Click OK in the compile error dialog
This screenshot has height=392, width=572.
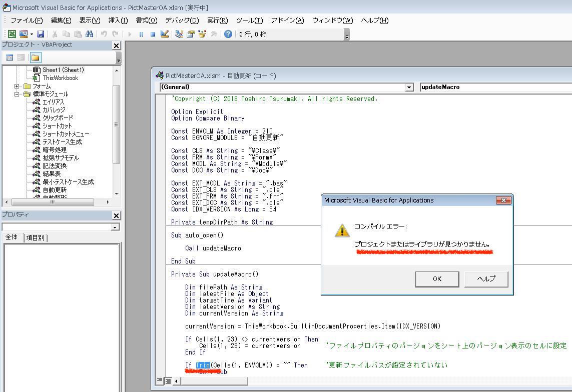click(437, 279)
